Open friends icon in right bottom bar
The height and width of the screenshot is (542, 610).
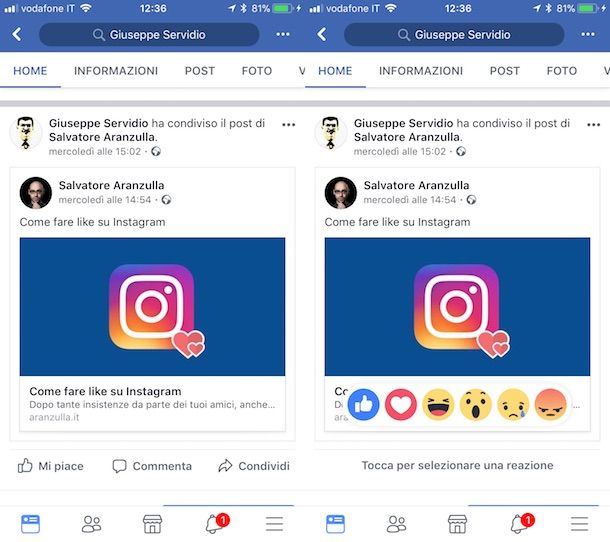[x=396, y=524]
